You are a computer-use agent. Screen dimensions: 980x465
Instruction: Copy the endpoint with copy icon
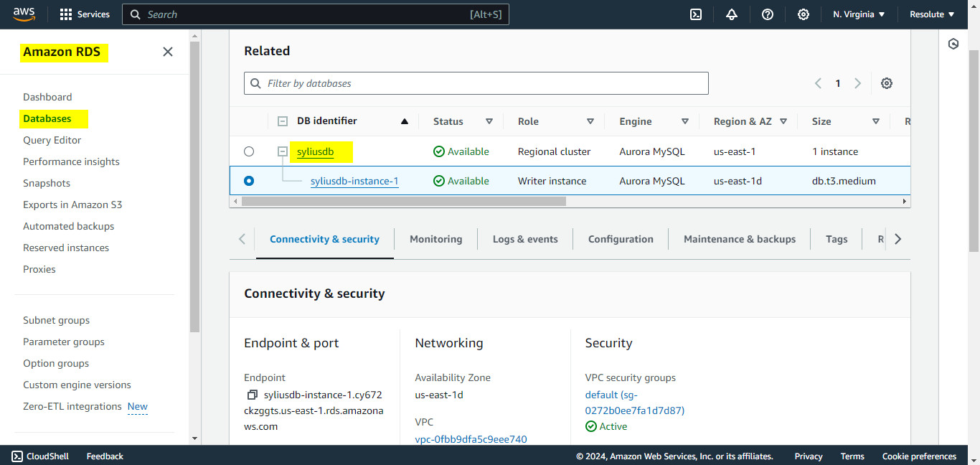pyautogui.click(x=252, y=395)
